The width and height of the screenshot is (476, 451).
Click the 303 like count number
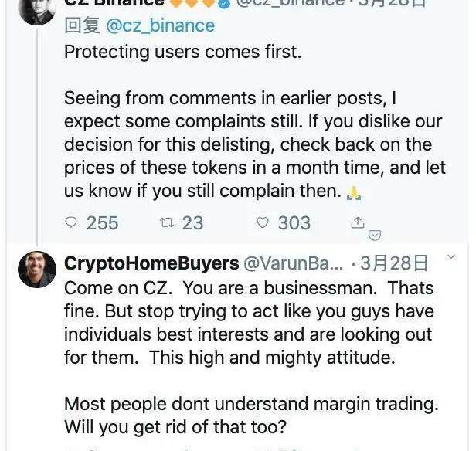point(294,223)
